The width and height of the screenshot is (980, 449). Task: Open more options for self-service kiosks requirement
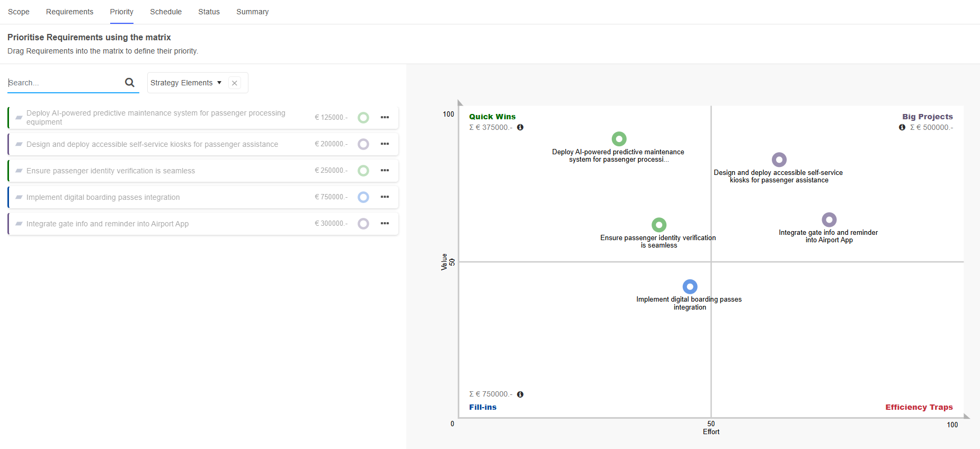(x=385, y=144)
